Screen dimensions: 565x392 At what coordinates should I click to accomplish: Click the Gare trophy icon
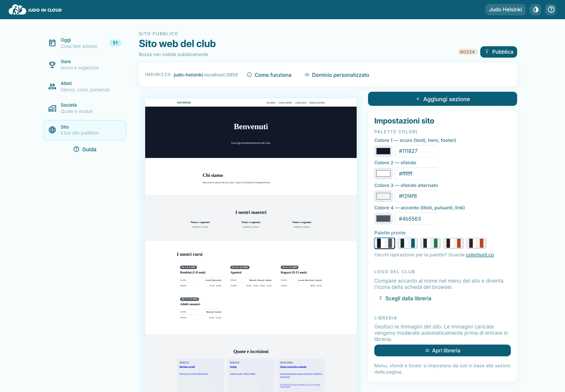(x=52, y=65)
